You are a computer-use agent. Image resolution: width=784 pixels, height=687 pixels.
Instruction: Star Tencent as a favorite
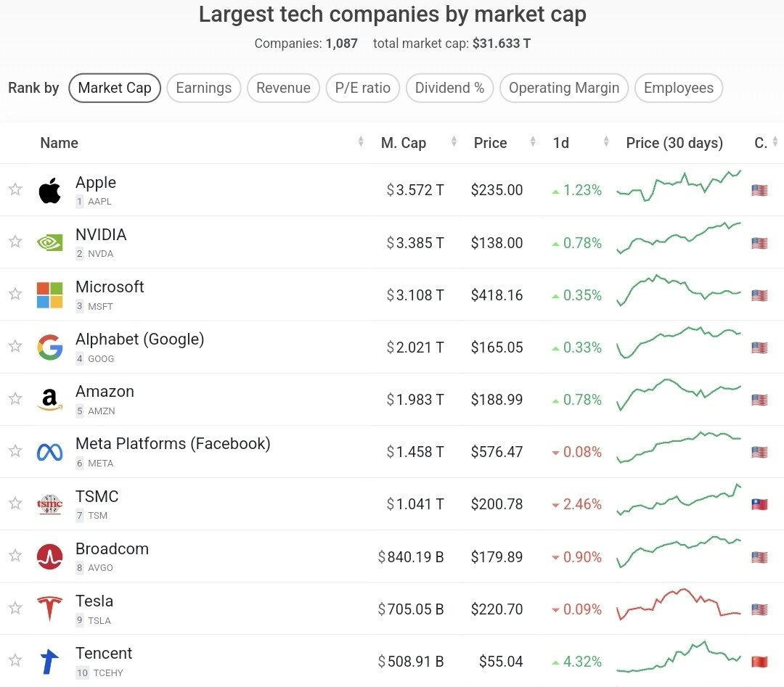[15, 661]
